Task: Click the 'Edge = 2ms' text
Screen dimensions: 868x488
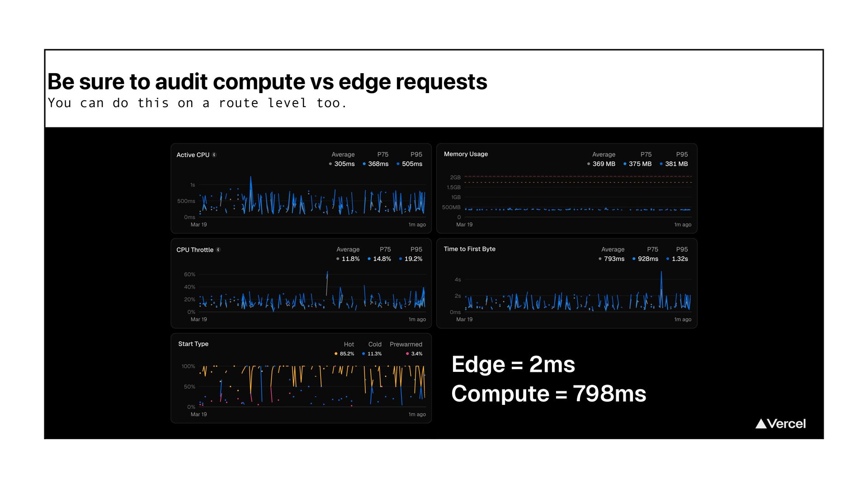Action: tap(513, 364)
